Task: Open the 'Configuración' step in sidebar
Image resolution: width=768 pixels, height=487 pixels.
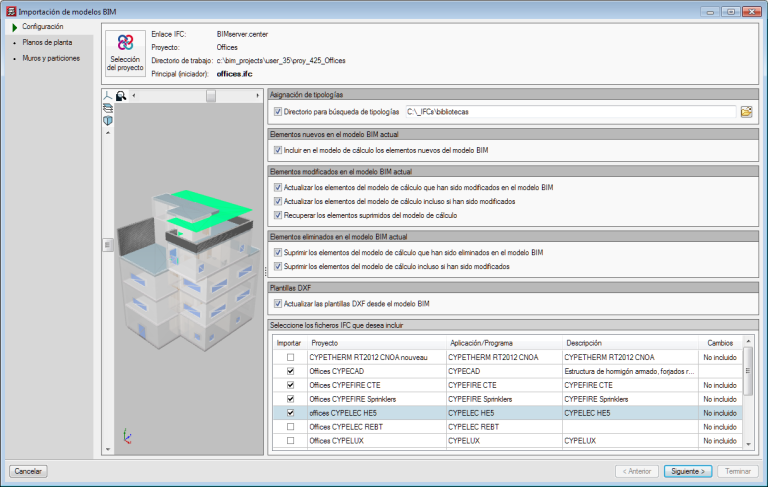Action: [43, 26]
